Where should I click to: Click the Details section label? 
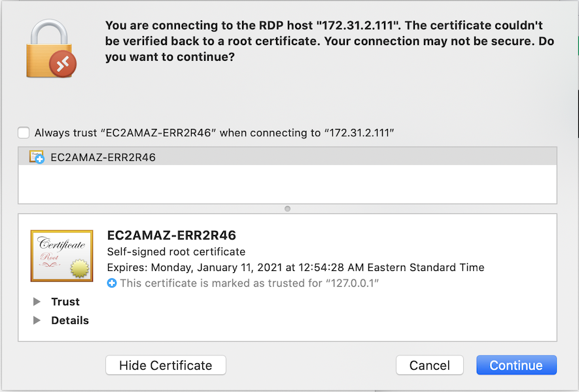click(70, 321)
